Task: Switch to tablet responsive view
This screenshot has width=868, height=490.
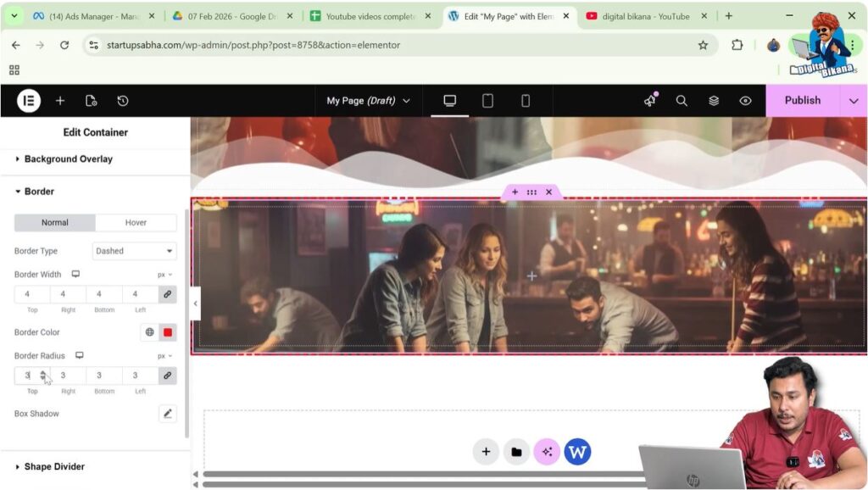Action: tap(487, 100)
